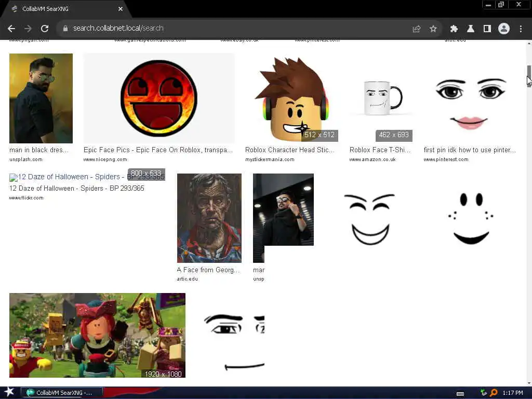Reload the search results page
Viewport: 532px width, 399px height.
[x=45, y=29]
